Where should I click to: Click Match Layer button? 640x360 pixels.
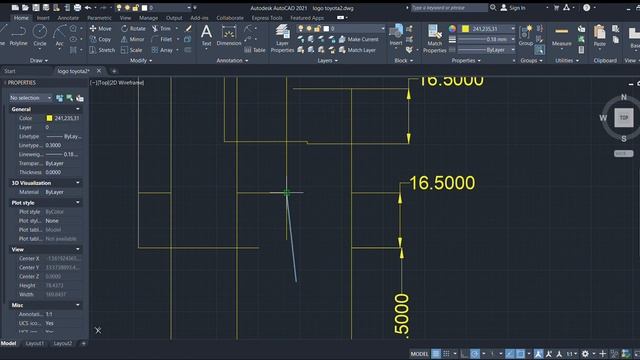(x=357, y=50)
